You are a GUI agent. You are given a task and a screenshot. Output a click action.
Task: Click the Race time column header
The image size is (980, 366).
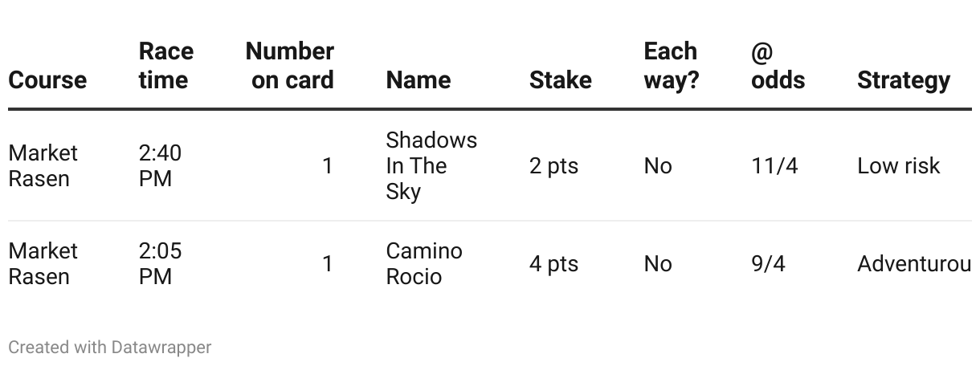tap(165, 66)
